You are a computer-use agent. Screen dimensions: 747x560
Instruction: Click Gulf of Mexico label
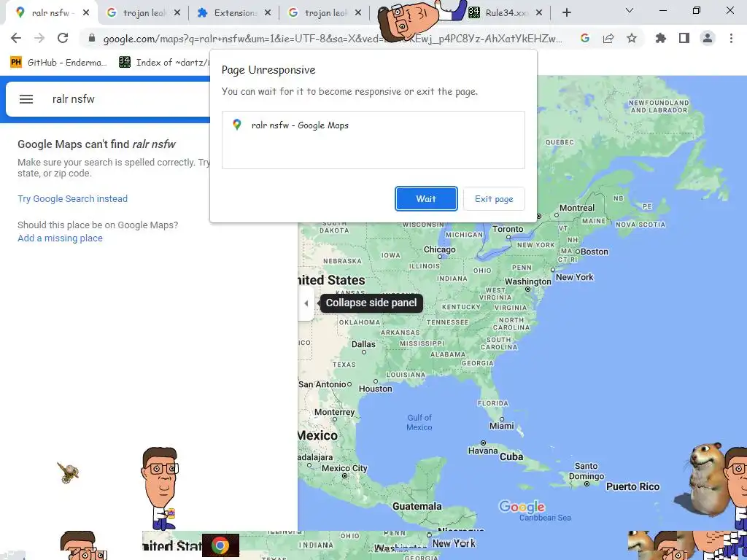(419, 422)
